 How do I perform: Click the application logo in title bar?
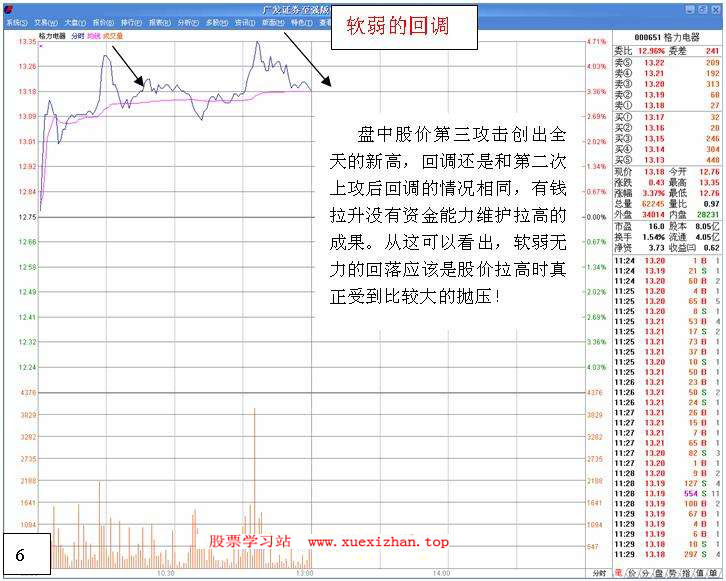(8, 8)
